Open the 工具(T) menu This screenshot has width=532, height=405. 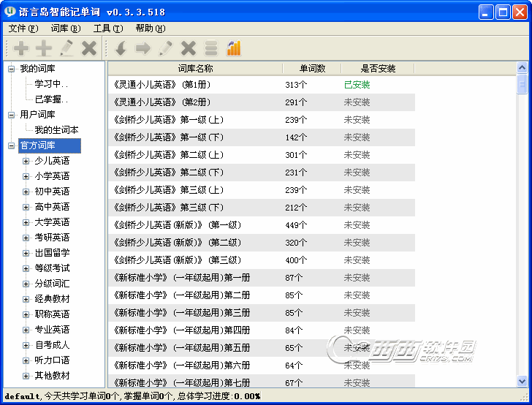click(108, 29)
